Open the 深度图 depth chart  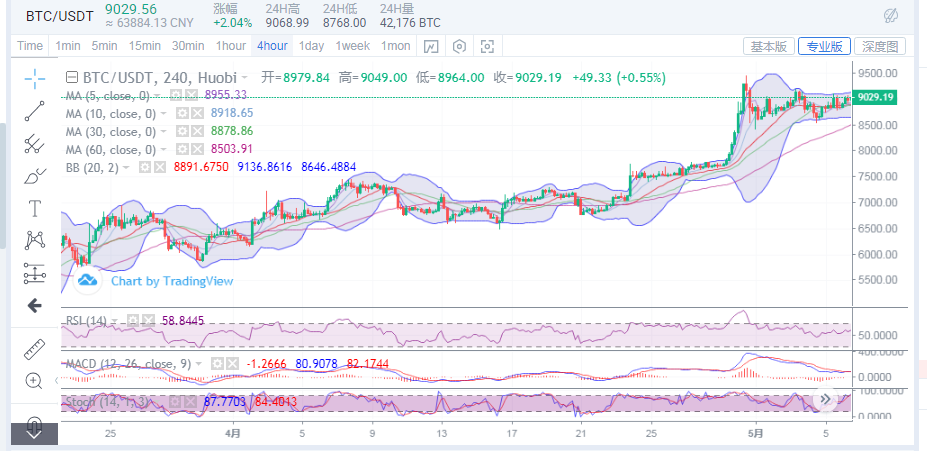tap(881, 46)
